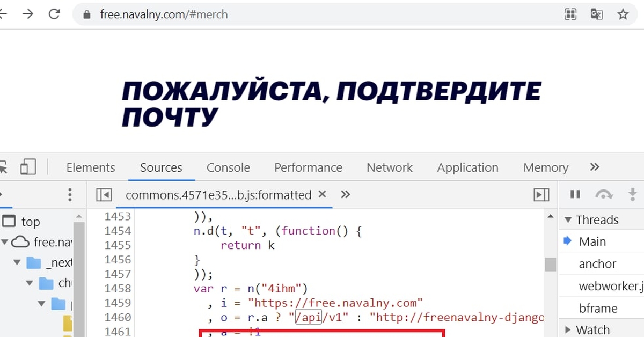The image size is (644, 337).
Task: Pause script execution in debugger
Action: (575, 194)
